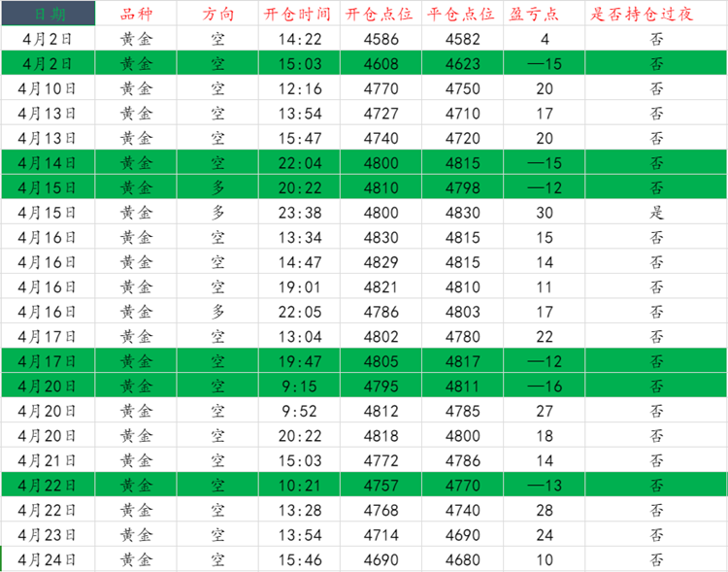The width and height of the screenshot is (728, 572).
Task: Click the open time cell 13:34
Action: (300, 237)
